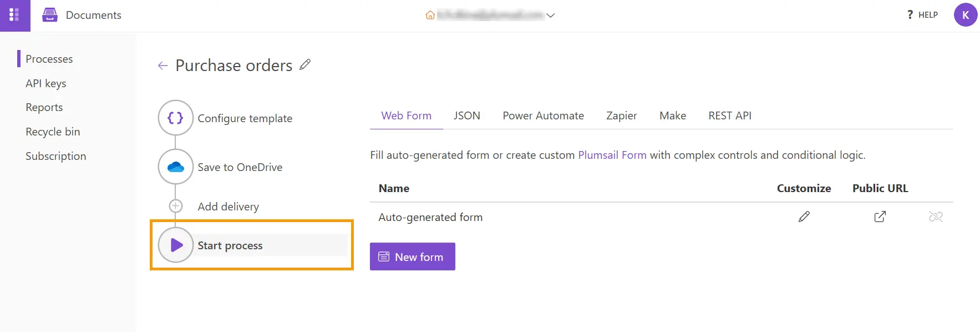Select the OneDrive cloud icon
The image size is (980, 332).
tap(176, 167)
